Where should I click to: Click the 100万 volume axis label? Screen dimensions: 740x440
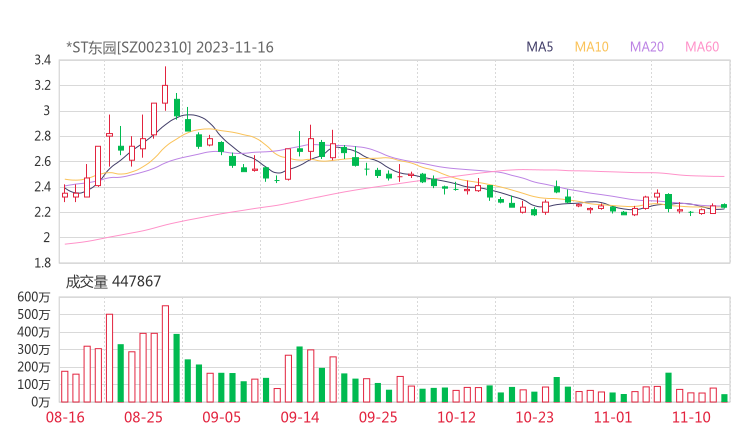tap(34, 384)
